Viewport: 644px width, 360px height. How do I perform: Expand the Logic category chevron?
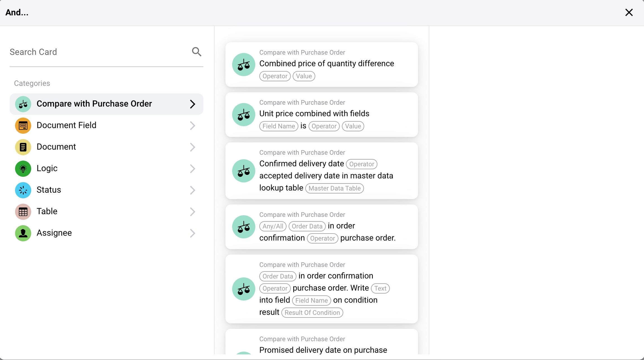192,169
